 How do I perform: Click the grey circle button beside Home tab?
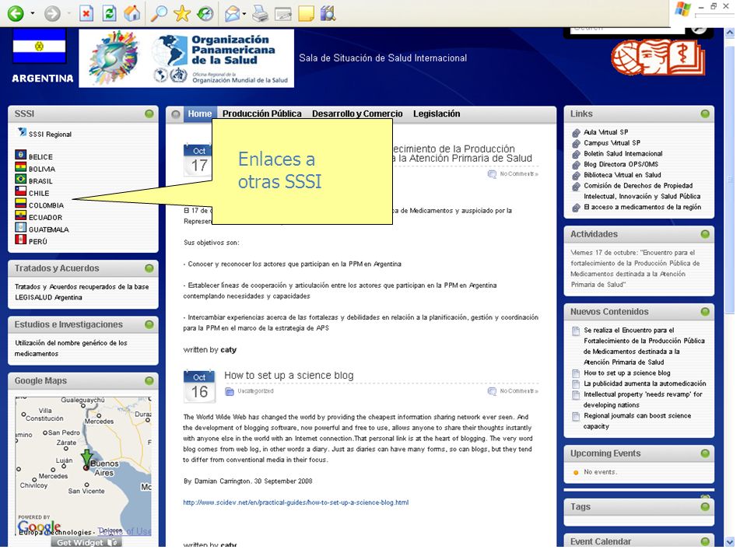(176, 114)
